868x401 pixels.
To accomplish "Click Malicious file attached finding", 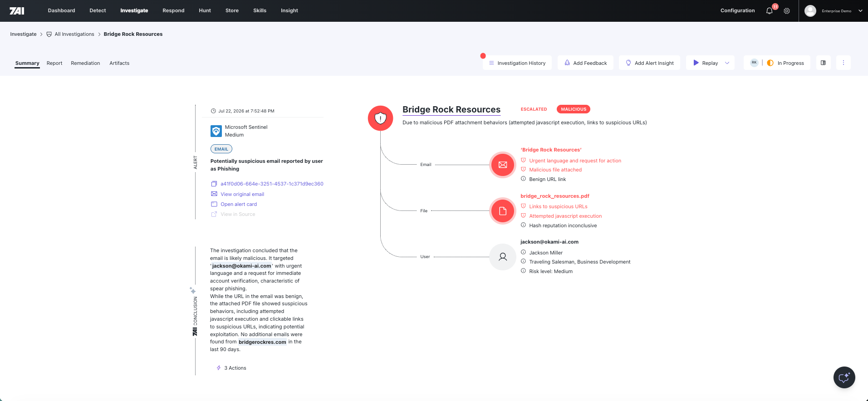I will click(555, 170).
